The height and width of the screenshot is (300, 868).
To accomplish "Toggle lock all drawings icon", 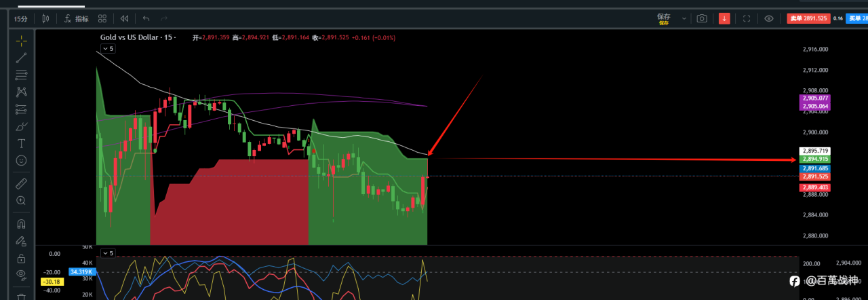I will pyautogui.click(x=21, y=258).
